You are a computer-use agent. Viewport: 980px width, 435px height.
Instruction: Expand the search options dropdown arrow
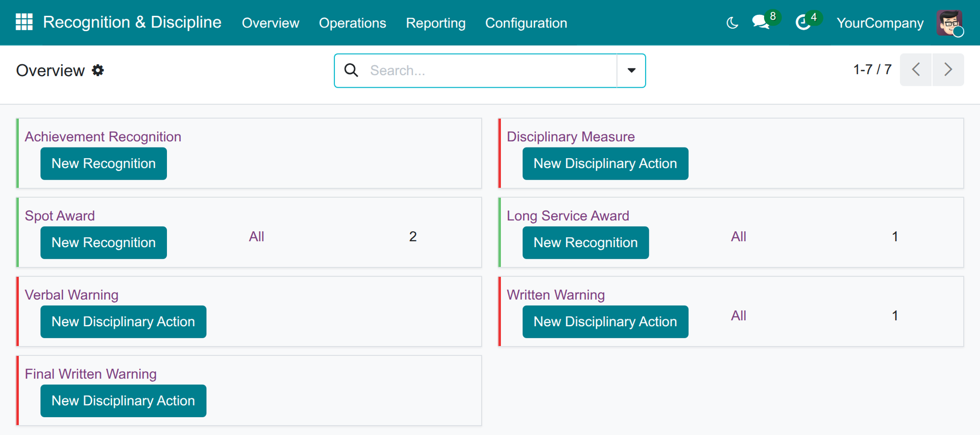[631, 70]
